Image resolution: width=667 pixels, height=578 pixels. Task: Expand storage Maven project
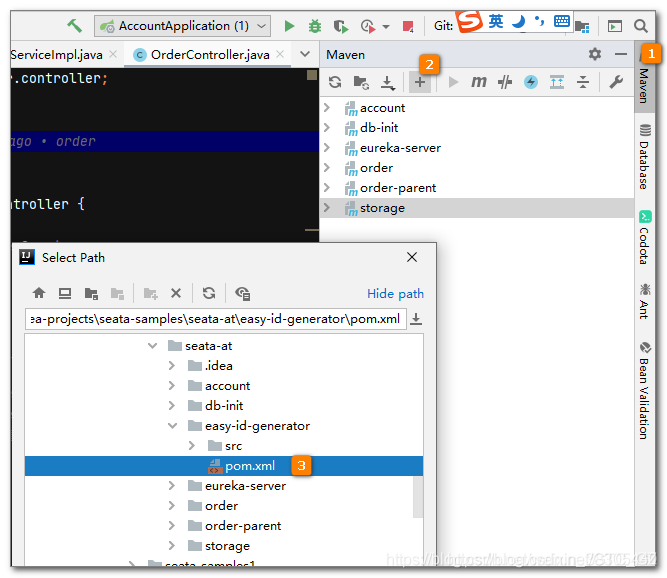coord(327,207)
